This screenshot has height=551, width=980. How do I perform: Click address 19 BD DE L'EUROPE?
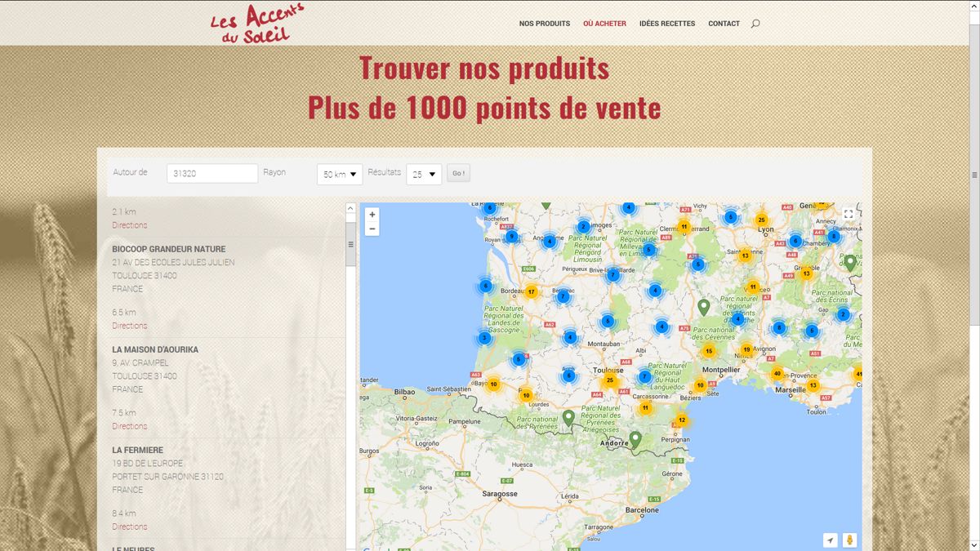pyautogui.click(x=148, y=464)
